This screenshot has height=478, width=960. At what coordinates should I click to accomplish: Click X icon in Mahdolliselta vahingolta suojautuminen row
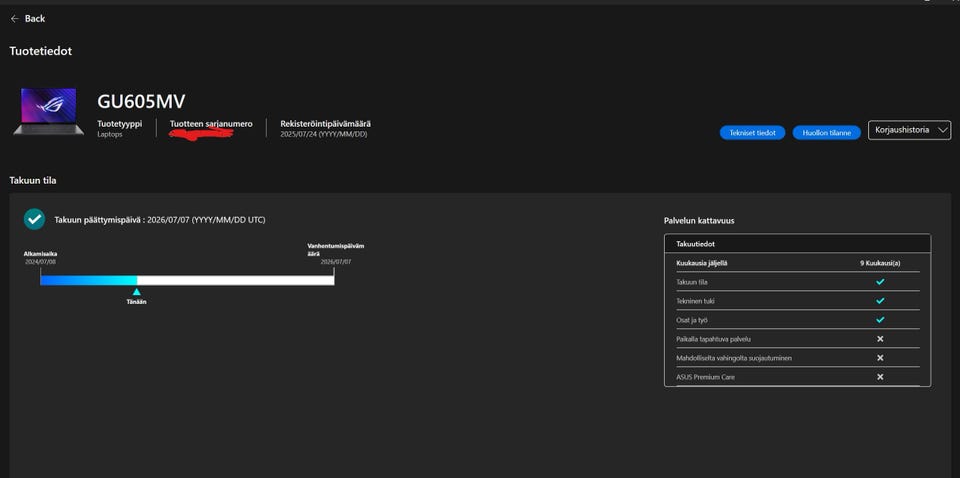click(x=880, y=358)
